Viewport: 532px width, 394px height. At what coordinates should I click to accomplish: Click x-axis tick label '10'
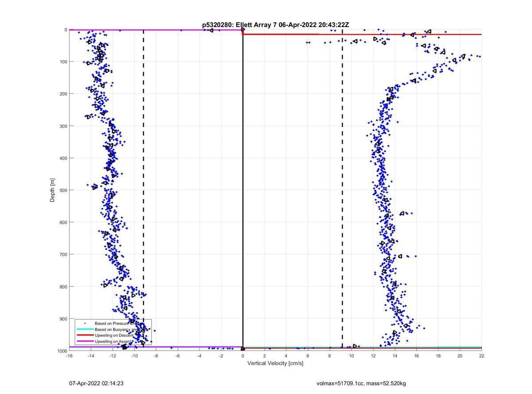click(352, 355)
